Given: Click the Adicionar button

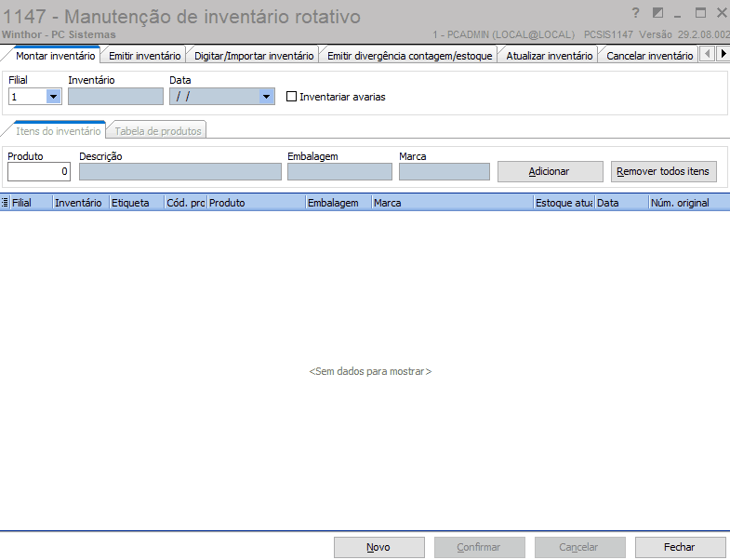Looking at the screenshot, I should [x=550, y=171].
